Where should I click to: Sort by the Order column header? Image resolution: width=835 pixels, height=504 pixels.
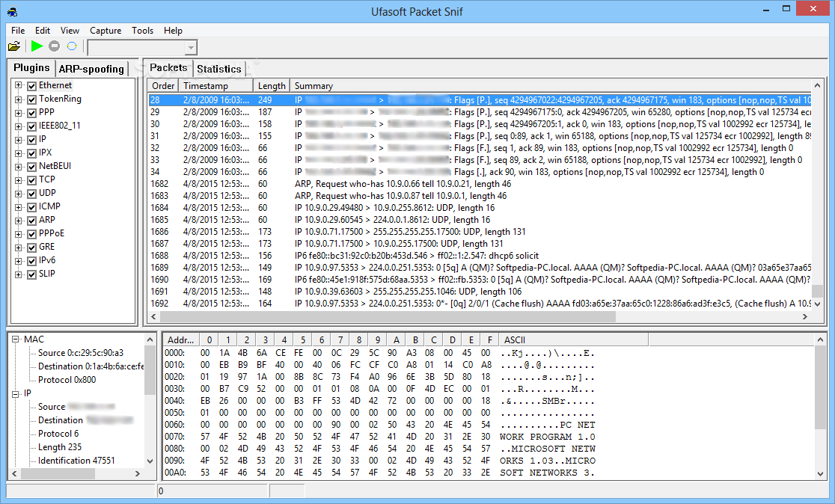[x=163, y=86]
